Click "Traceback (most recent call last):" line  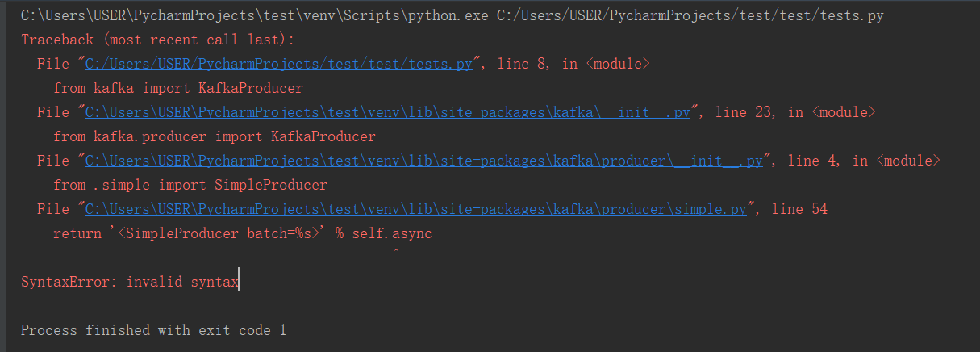[158, 40]
